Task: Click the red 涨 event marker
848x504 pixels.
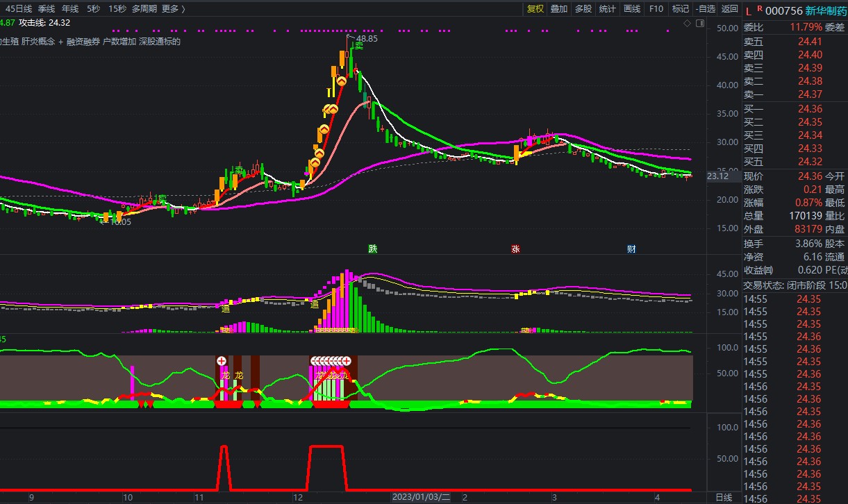Action: pos(515,249)
